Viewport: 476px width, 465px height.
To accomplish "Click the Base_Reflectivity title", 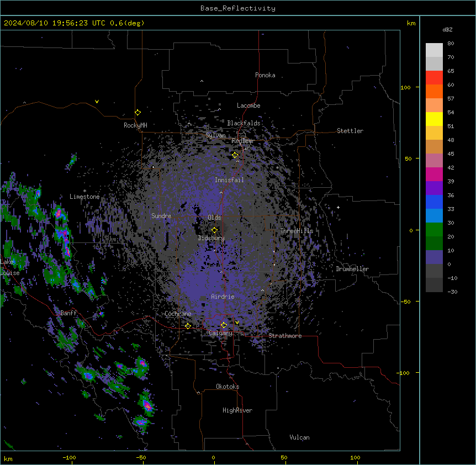I will pyautogui.click(x=238, y=8).
